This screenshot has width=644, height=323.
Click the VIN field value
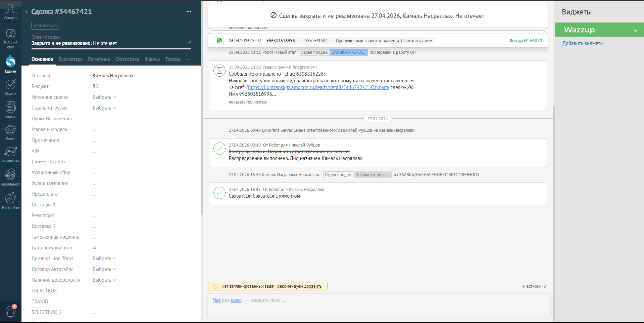(95, 151)
